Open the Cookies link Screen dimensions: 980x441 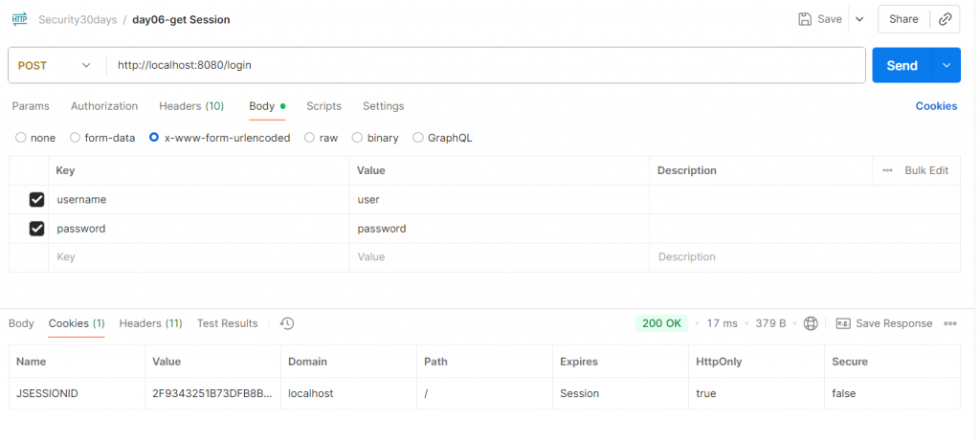936,106
